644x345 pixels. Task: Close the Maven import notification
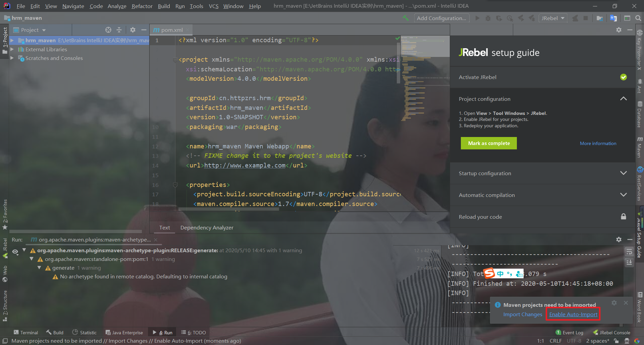[626, 303]
